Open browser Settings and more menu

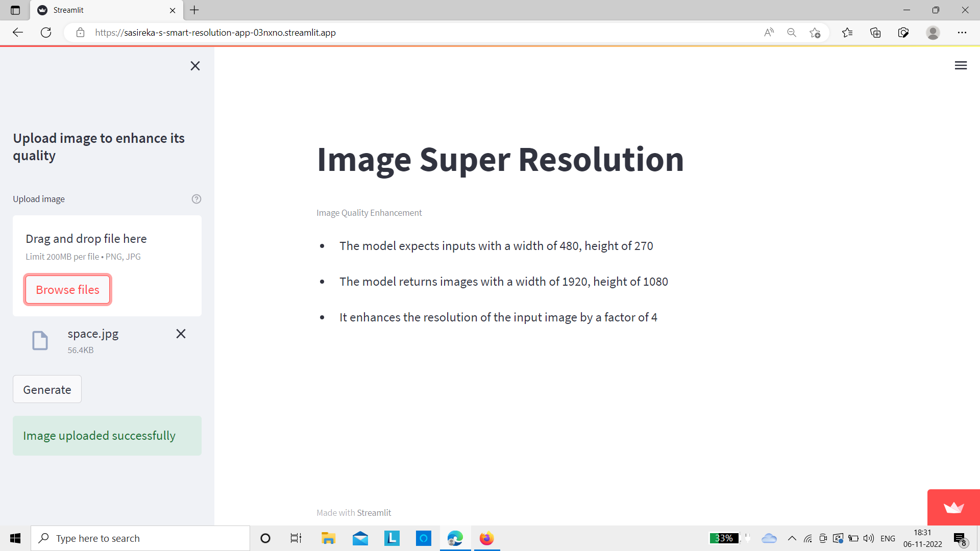[x=962, y=33]
